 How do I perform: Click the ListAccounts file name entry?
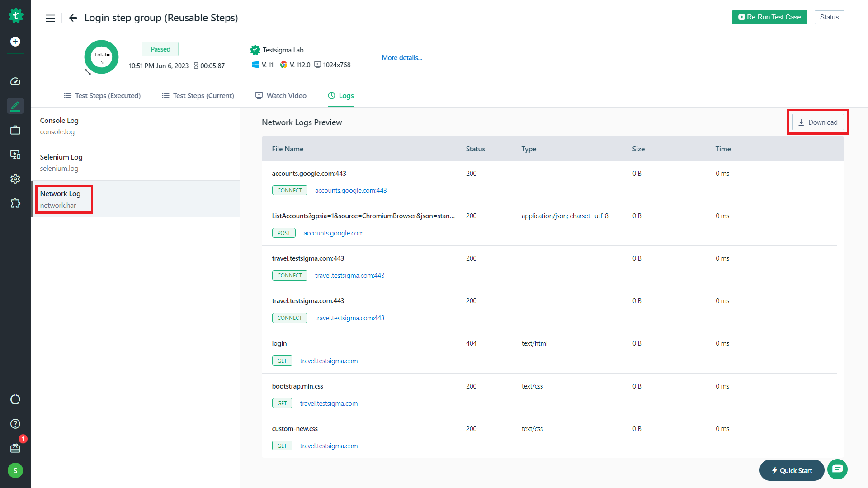(x=363, y=216)
